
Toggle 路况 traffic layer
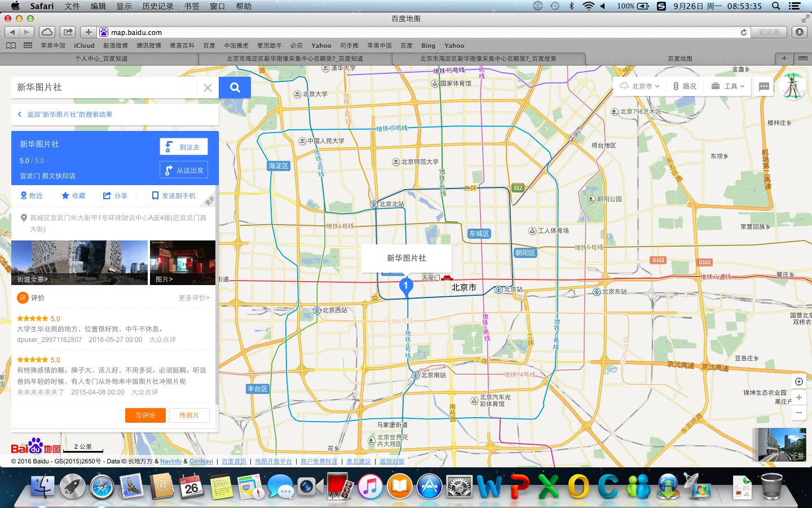(x=685, y=86)
